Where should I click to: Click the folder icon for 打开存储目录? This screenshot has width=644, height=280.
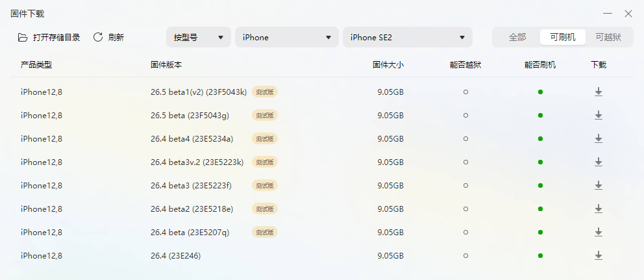coord(23,37)
